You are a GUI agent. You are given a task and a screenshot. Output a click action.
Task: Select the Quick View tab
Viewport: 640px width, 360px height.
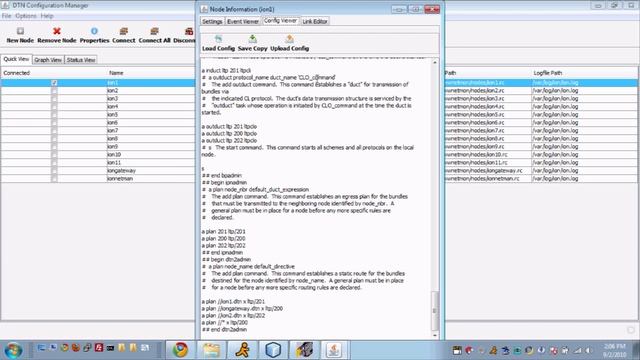click(16, 59)
